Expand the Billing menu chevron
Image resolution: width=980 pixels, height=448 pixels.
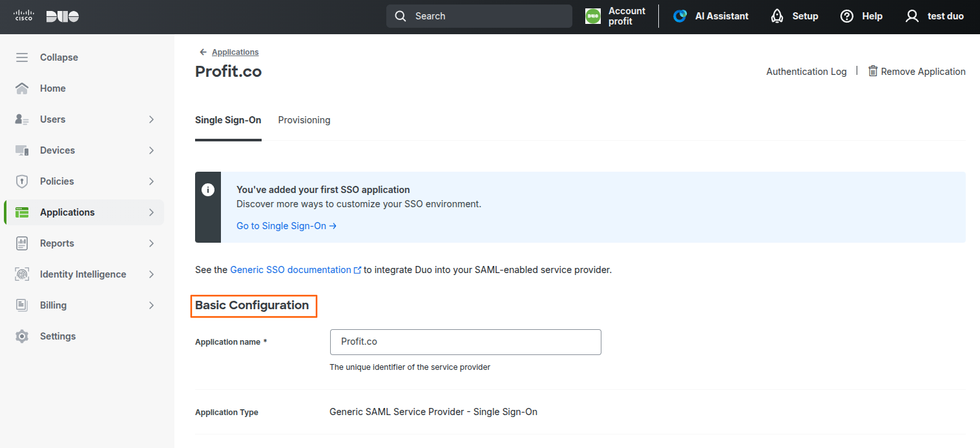(x=151, y=305)
